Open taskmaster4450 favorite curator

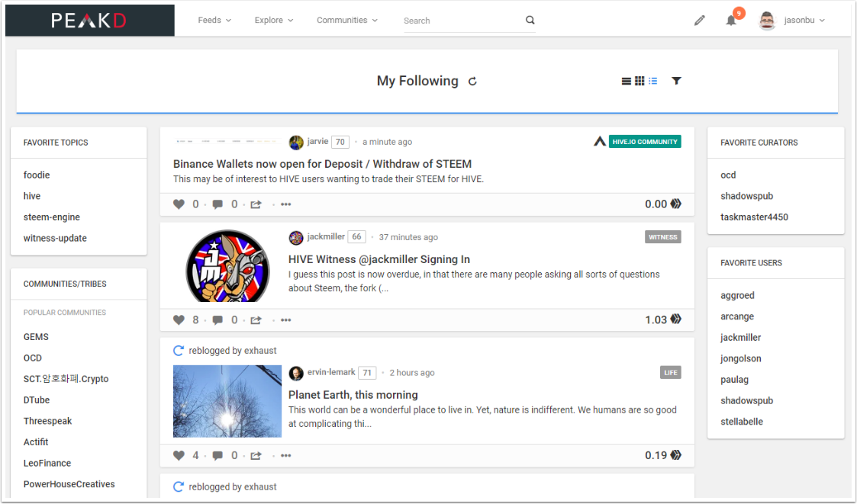coord(754,217)
